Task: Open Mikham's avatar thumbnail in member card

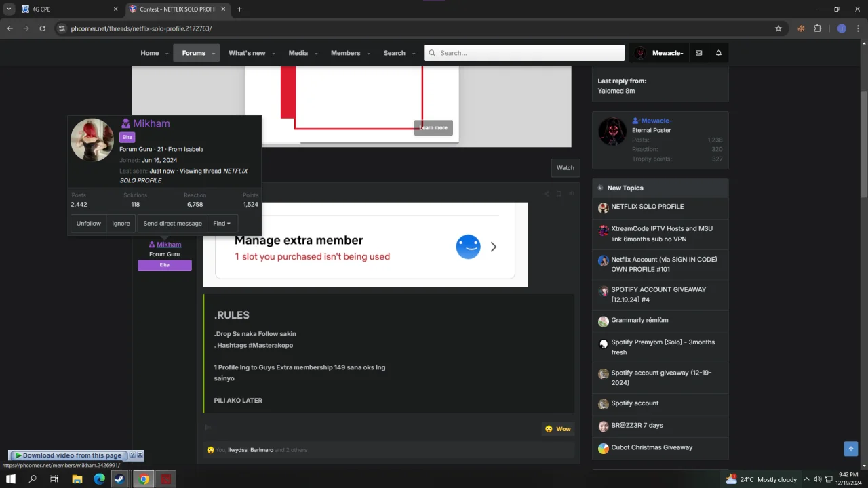Action: pos(92,140)
